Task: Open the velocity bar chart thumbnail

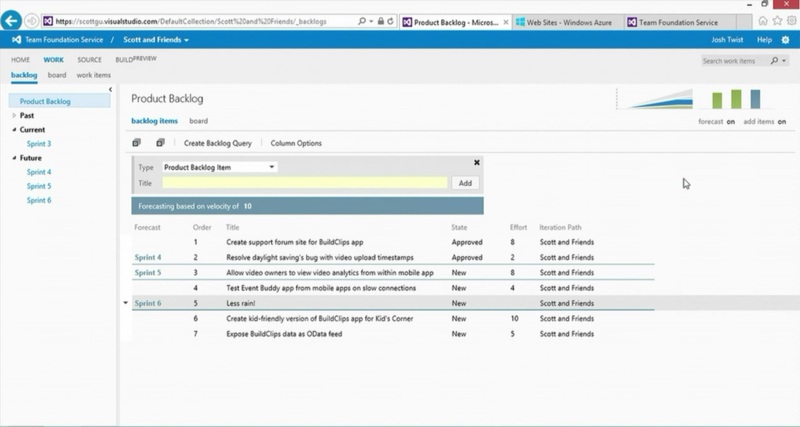Action: 736,98
